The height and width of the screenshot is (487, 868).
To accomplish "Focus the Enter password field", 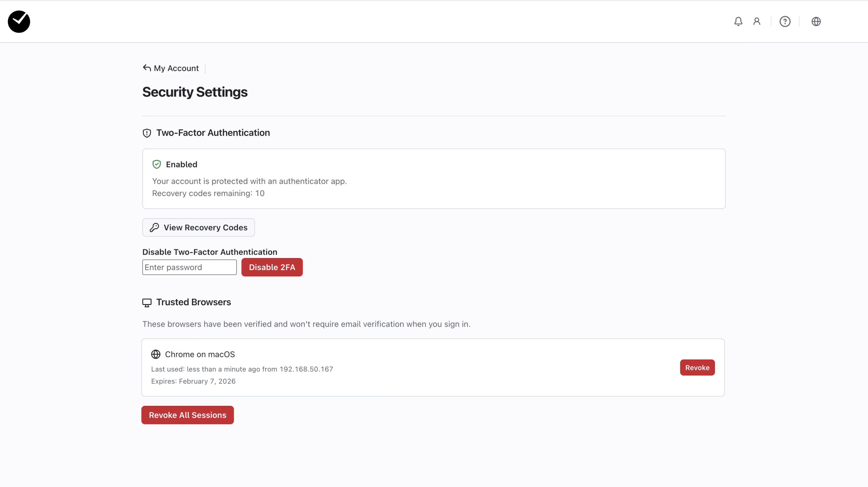I will 189,268.
